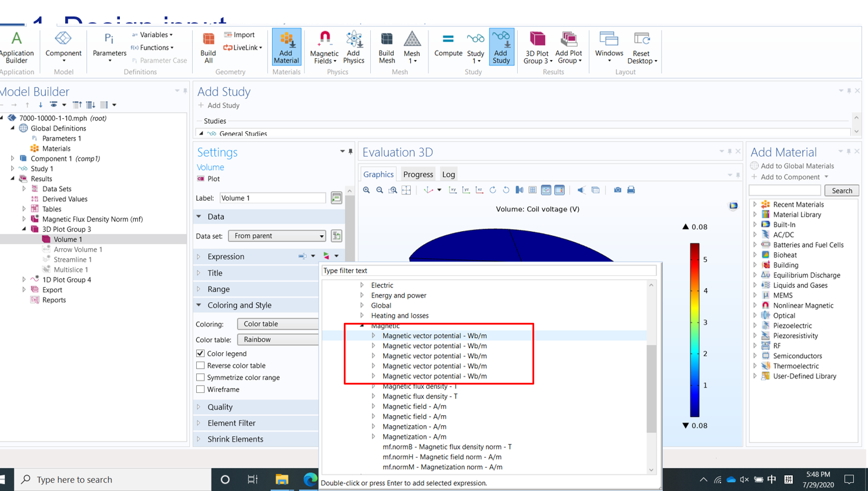The image size is (868, 491).
Task: Click the Add Material search field
Action: coord(785,191)
